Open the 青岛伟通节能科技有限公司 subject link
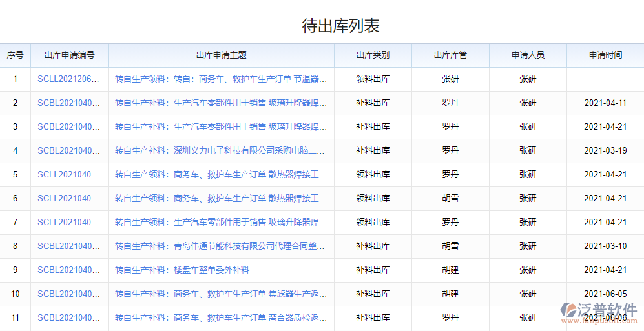Image resolution: width=644 pixels, height=331 pixels. pyautogui.click(x=221, y=246)
